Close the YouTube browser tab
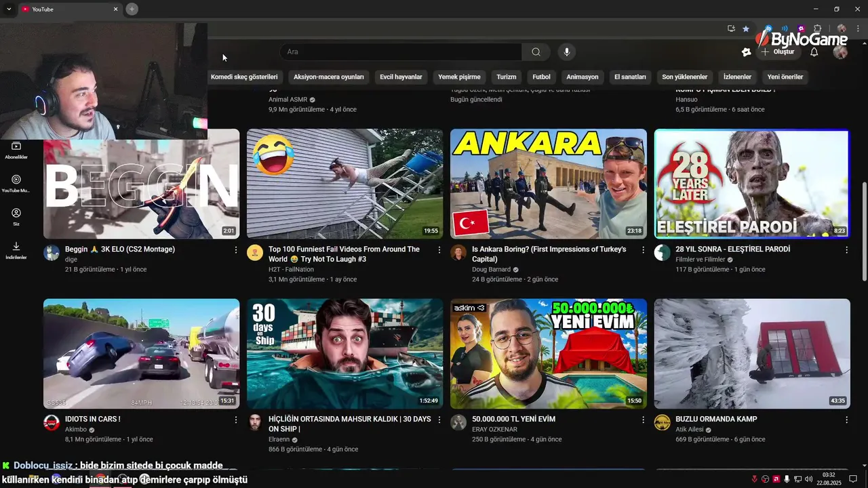The image size is (868, 488). click(115, 9)
